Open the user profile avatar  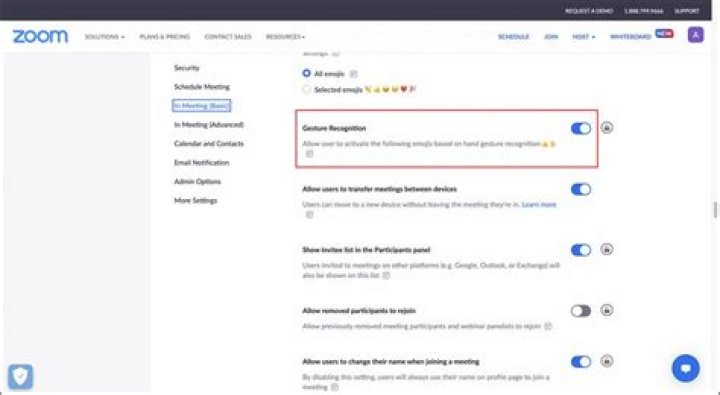point(695,35)
